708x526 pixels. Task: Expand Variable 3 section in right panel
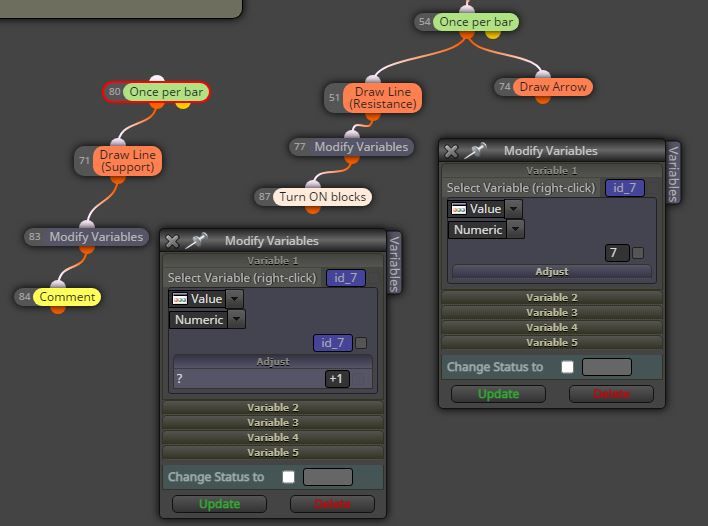[x=552, y=312]
